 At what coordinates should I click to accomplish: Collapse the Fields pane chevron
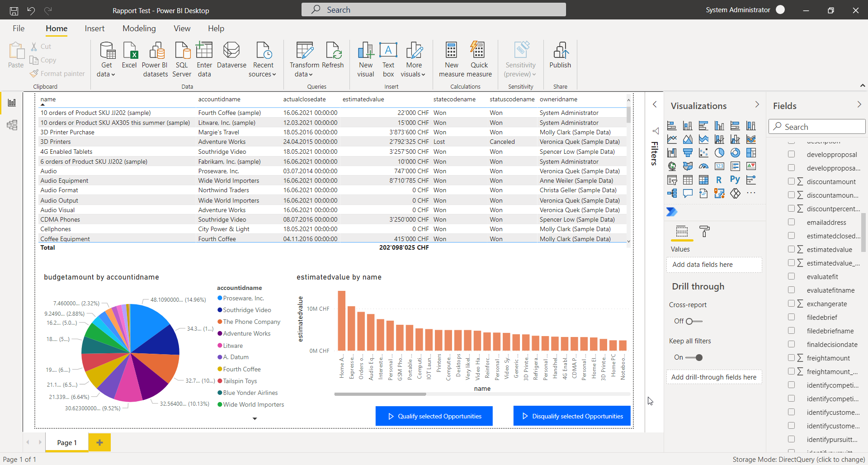(x=859, y=104)
